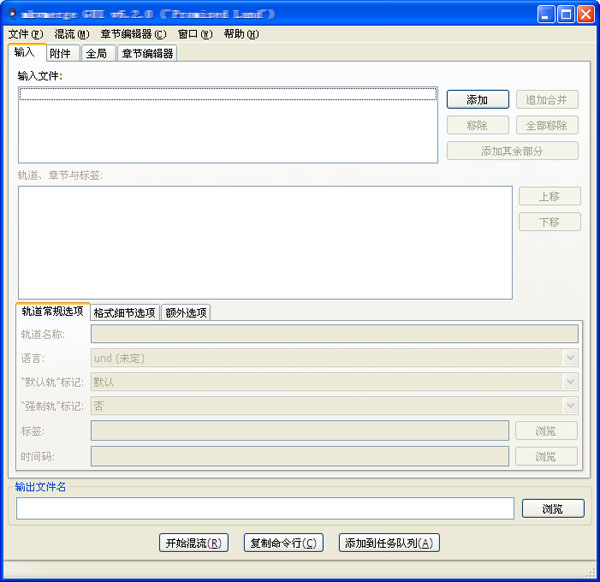Switch to the 全局 tab
Image resolution: width=600 pixels, height=582 pixels.
[99, 54]
